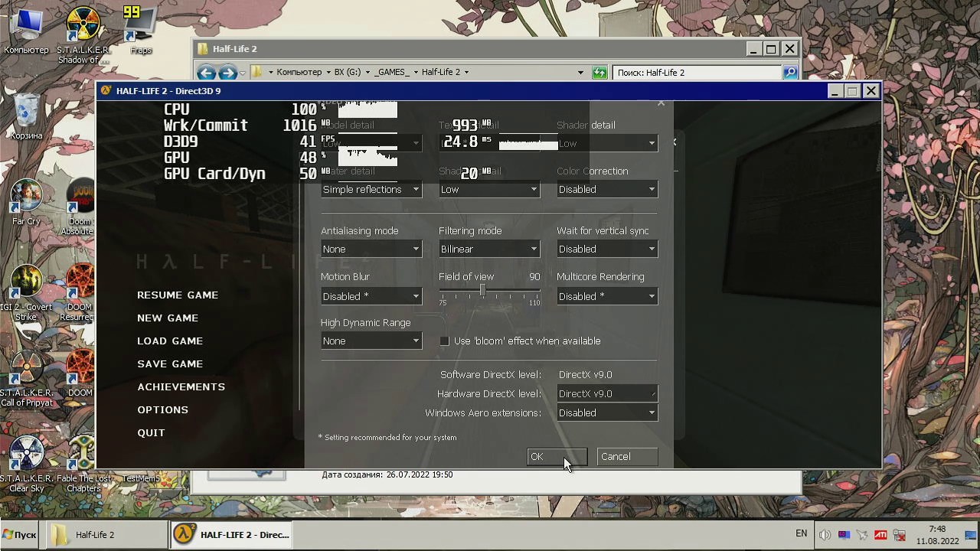Click the network connection tray icon
Image resolution: width=980 pixels, height=551 pixels.
pos(900,535)
